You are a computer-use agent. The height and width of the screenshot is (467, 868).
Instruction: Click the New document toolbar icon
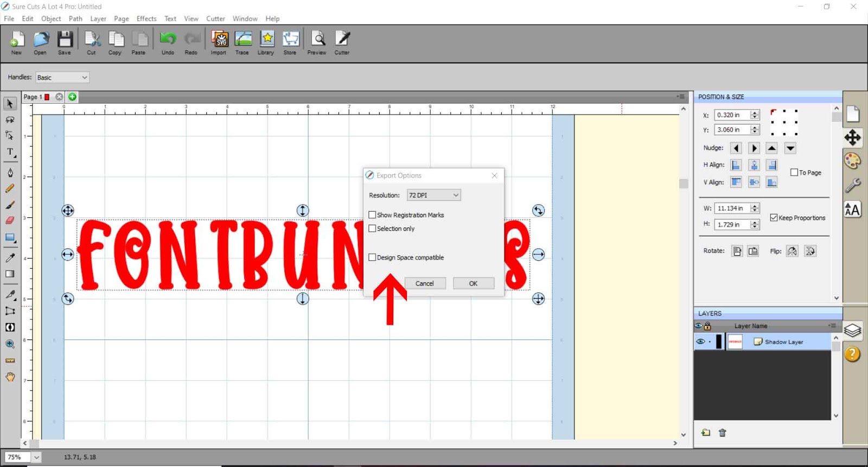tap(17, 42)
